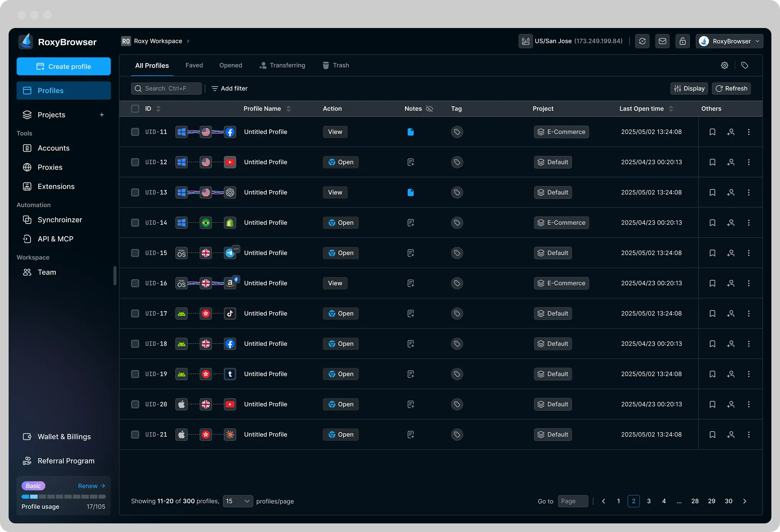
Task: Click the mail inbox icon in header
Action: pyautogui.click(x=662, y=41)
